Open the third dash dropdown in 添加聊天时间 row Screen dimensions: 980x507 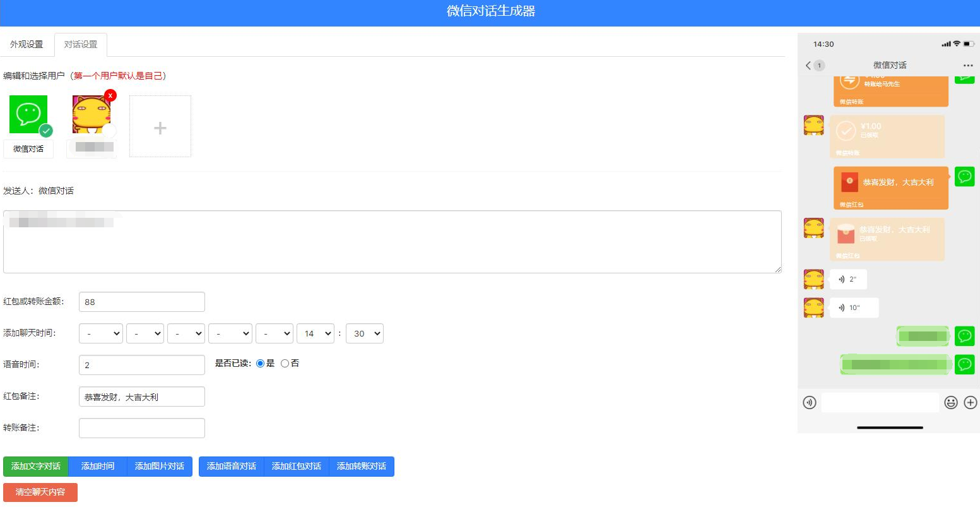click(186, 333)
